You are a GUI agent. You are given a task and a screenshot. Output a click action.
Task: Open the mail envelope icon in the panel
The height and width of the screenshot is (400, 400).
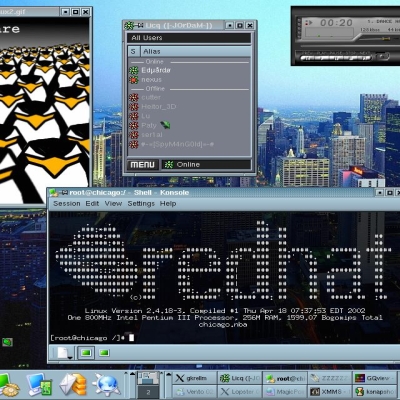coord(73,385)
